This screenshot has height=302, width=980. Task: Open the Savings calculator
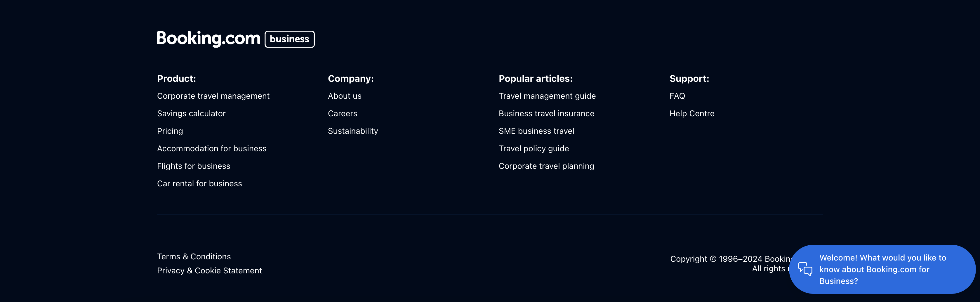(191, 113)
